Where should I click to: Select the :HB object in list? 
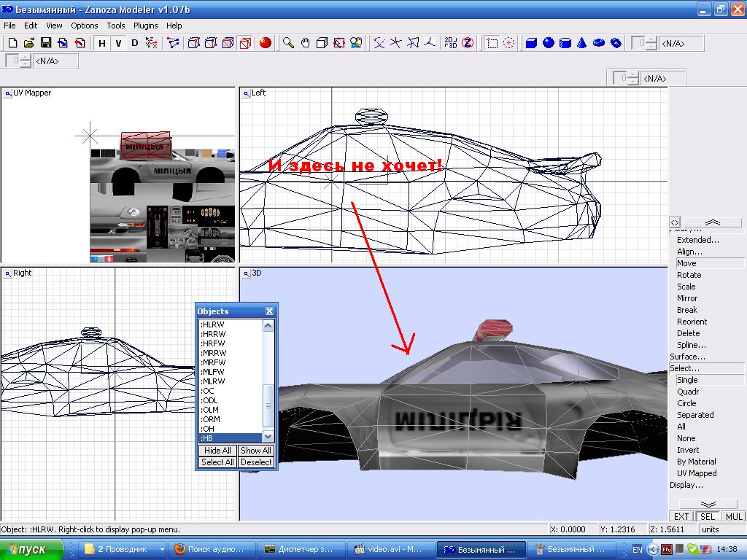click(x=231, y=438)
